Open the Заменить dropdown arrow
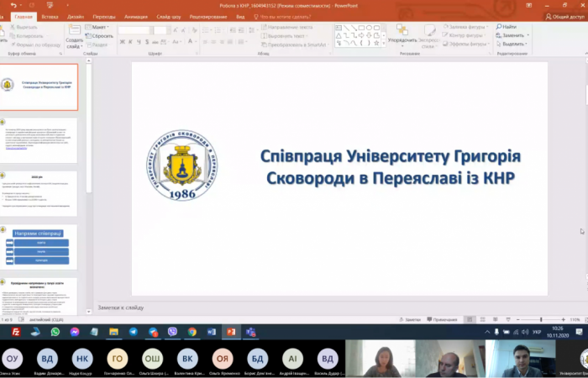Screen dimensions: 588x378 [528, 35]
